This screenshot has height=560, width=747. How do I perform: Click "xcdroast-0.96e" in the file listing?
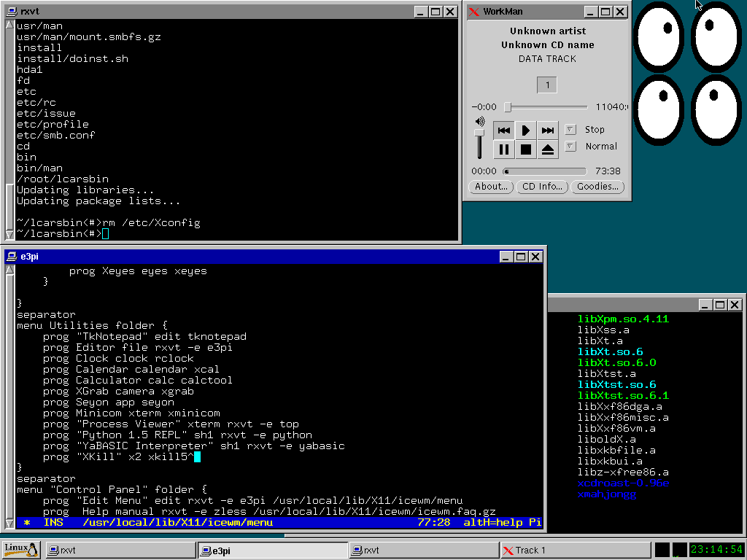[623, 483]
